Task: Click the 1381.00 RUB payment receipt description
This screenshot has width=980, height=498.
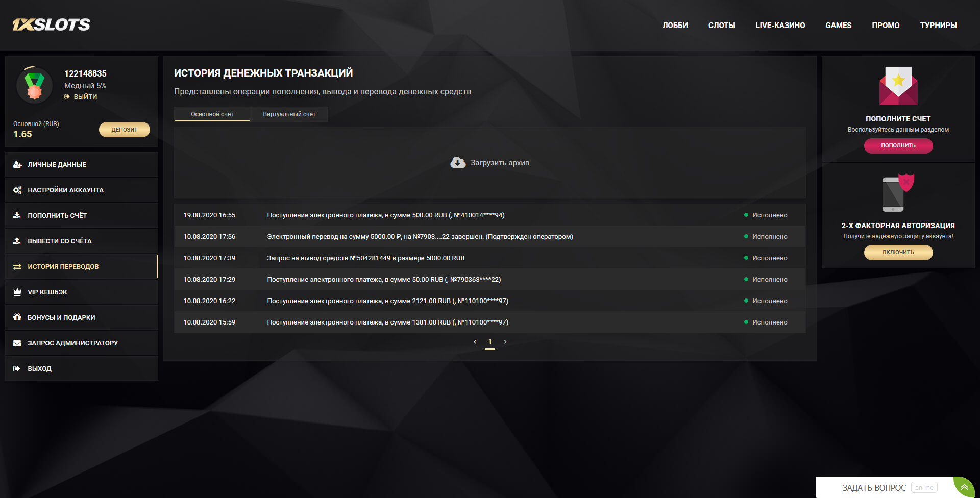Action: tap(388, 322)
